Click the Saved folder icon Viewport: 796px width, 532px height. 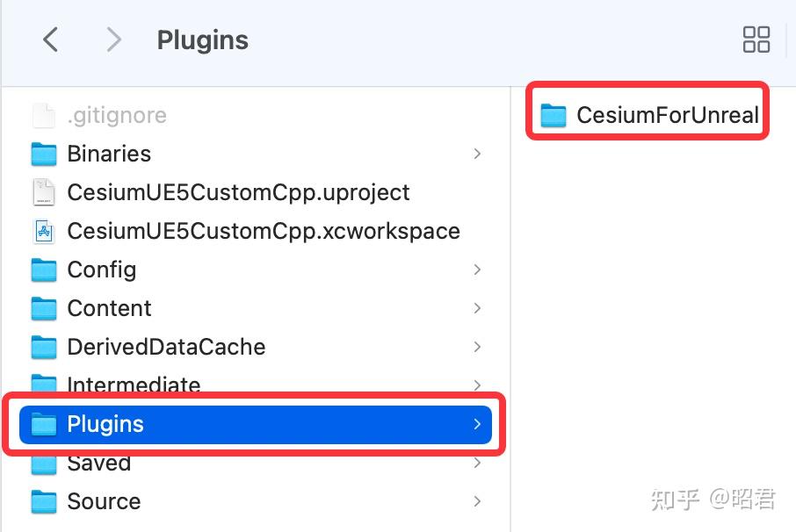(43, 463)
